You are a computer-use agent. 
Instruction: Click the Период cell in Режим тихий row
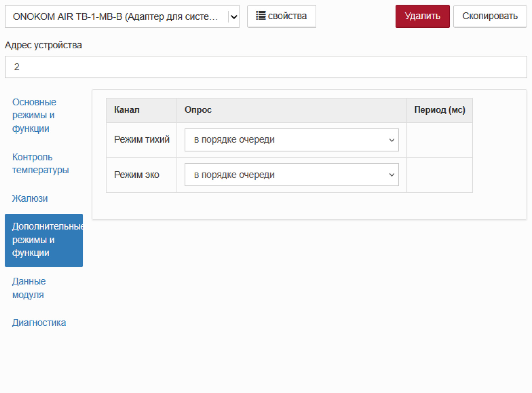[x=439, y=140]
